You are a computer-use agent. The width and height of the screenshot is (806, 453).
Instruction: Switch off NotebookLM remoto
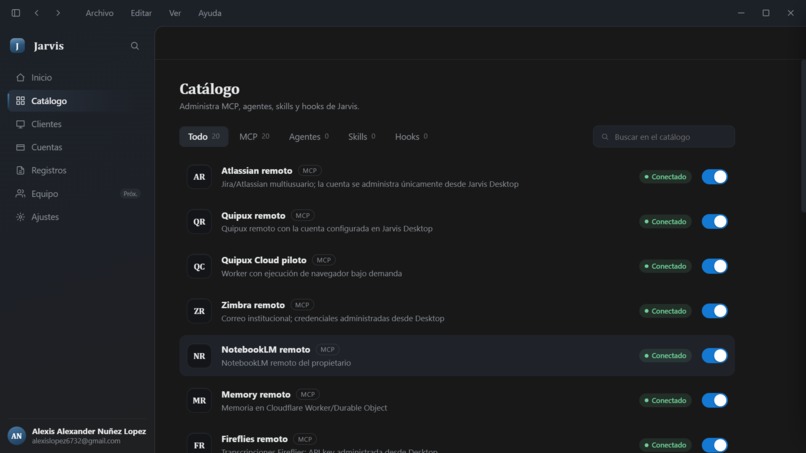pyautogui.click(x=715, y=356)
